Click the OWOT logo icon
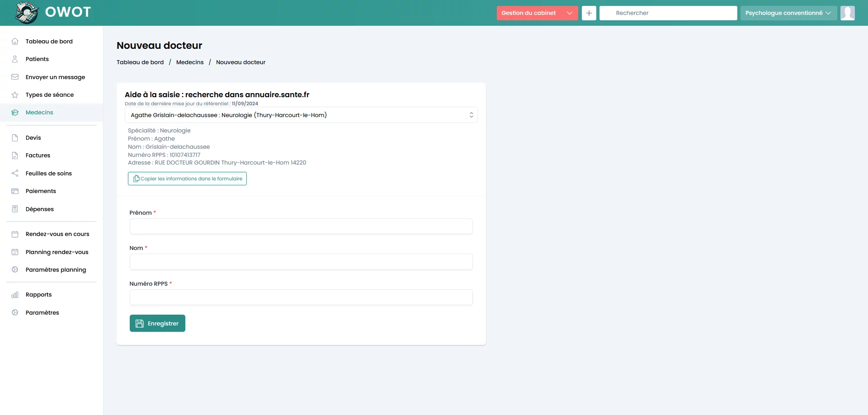This screenshot has width=868, height=415. [x=27, y=13]
